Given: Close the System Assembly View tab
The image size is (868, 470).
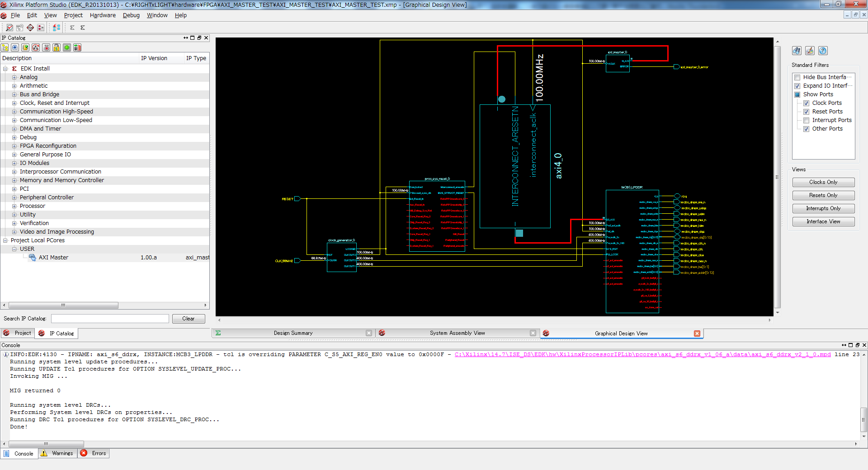Looking at the screenshot, I should point(533,333).
